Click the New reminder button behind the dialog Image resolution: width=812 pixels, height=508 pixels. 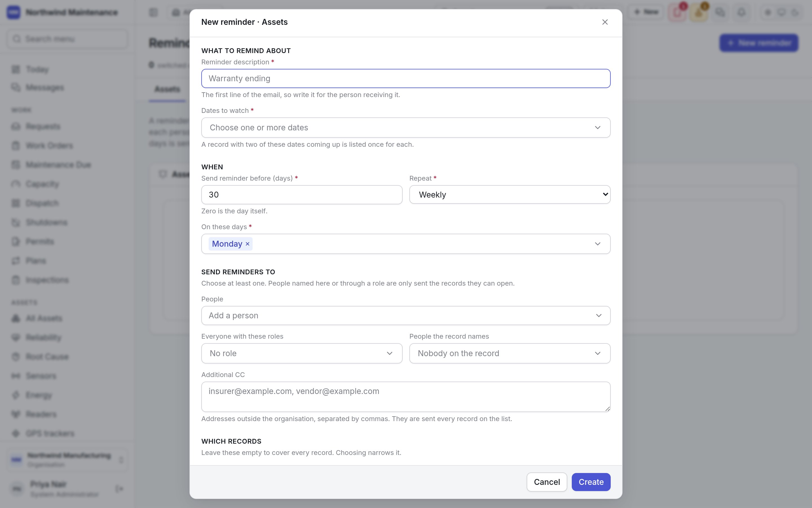coord(759,43)
